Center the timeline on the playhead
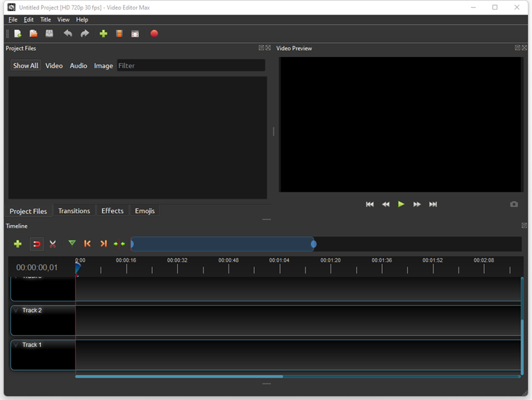This screenshot has width=532, height=400. 119,244
